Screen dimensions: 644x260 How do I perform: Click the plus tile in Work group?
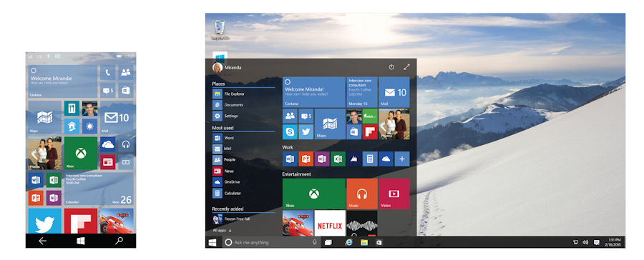click(x=402, y=159)
